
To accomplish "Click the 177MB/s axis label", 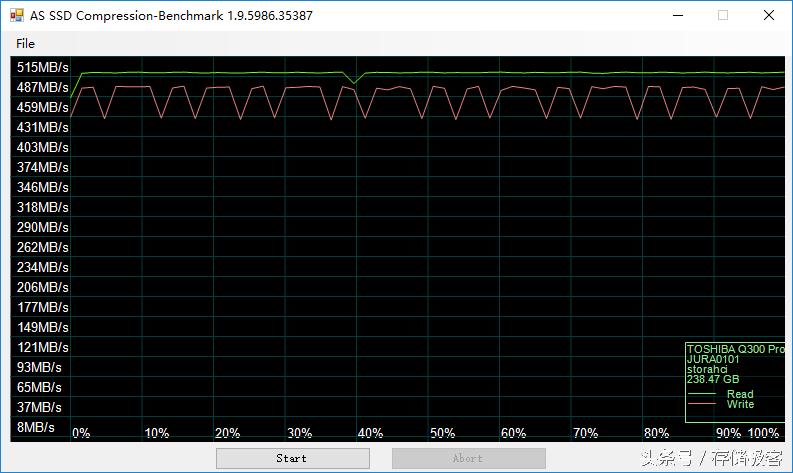I will pos(42,307).
